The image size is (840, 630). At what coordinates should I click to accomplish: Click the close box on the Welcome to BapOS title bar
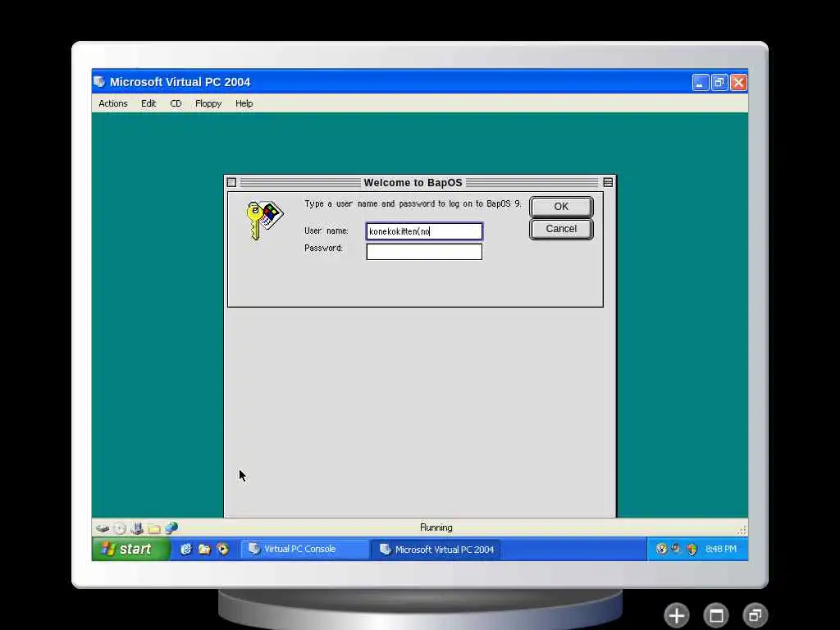point(231,183)
